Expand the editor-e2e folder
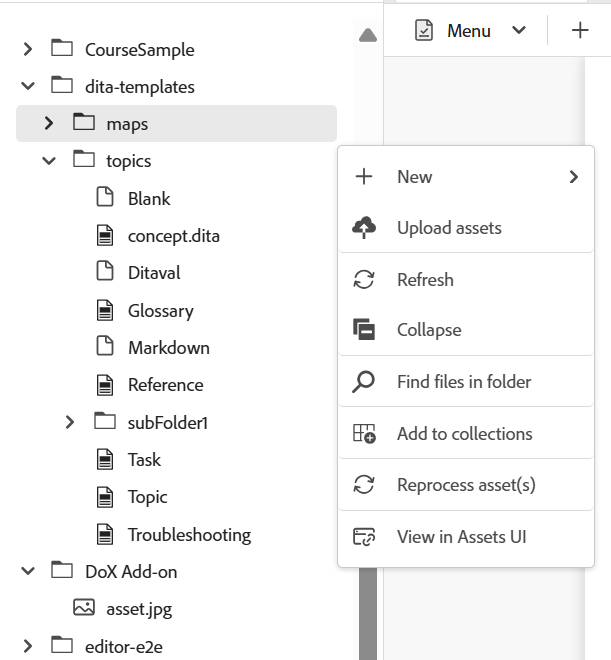This screenshot has width=611, height=660. pyautogui.click(x=28, y=645)
